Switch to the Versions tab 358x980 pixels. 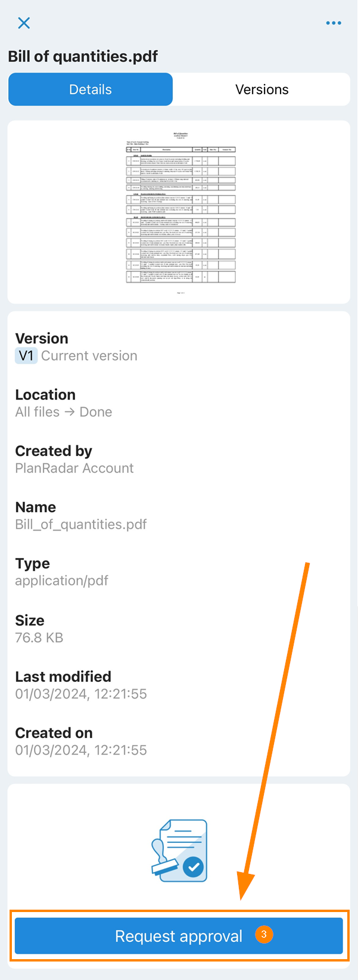tap(262, 89)
